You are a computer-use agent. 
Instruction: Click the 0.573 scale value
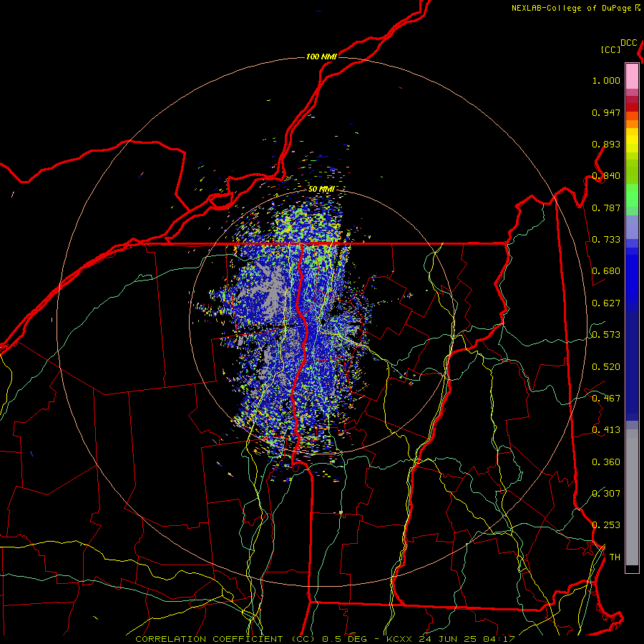click(606, 335)
